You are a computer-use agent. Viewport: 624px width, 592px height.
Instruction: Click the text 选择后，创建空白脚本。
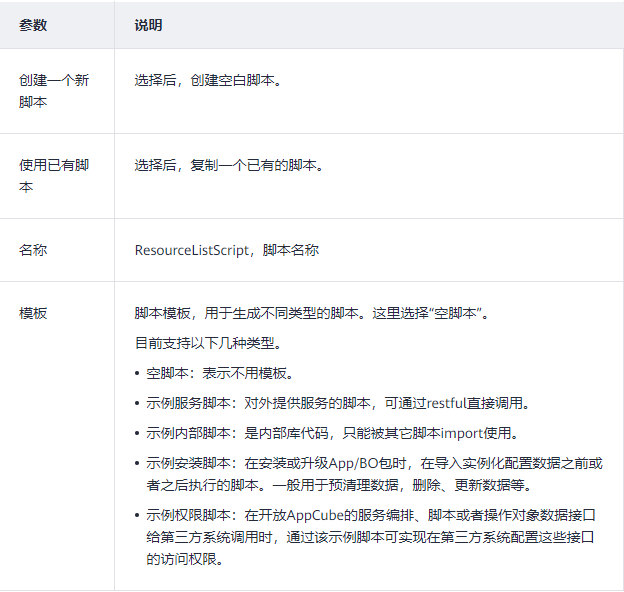(x=208, y=79)
